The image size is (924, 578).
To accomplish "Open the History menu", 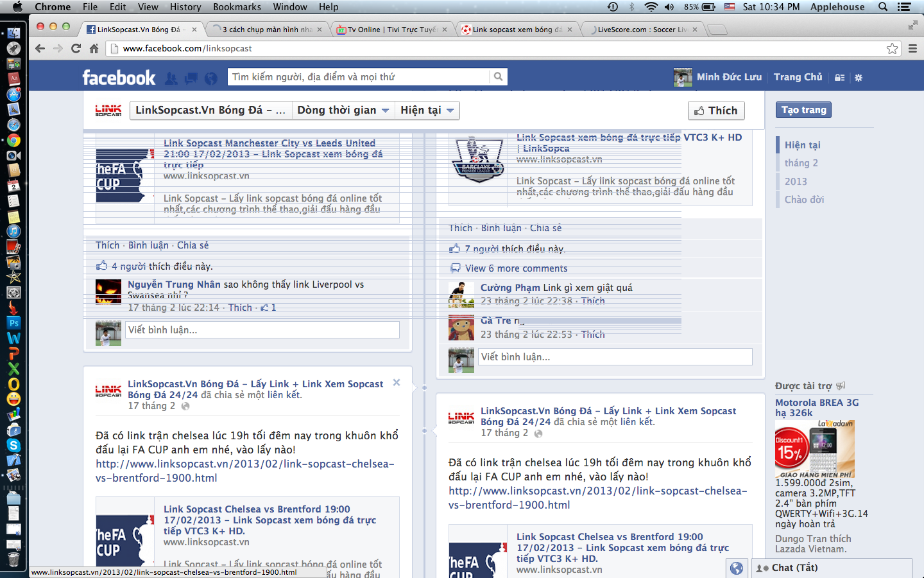I will click(x=185, y=7).
